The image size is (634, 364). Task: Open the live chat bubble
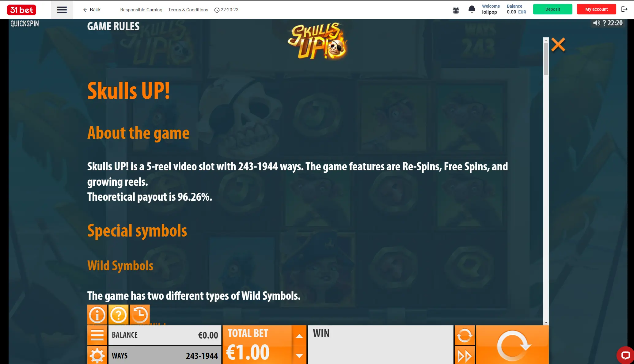tap(625, 355)
